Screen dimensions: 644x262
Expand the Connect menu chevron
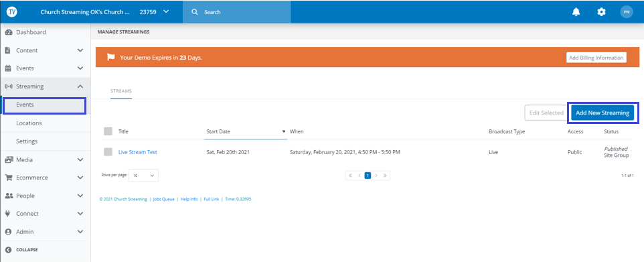pyautogui.click(x=80, y=214)
